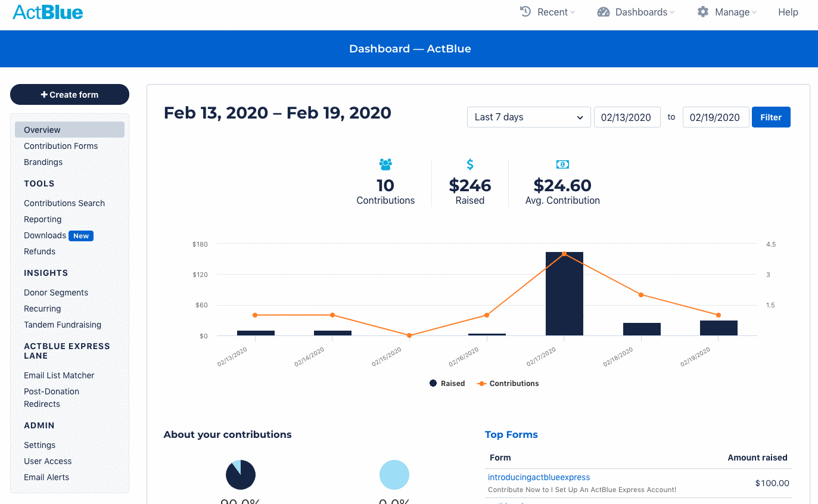Open Email List Matcher

(x=59, y=375)
